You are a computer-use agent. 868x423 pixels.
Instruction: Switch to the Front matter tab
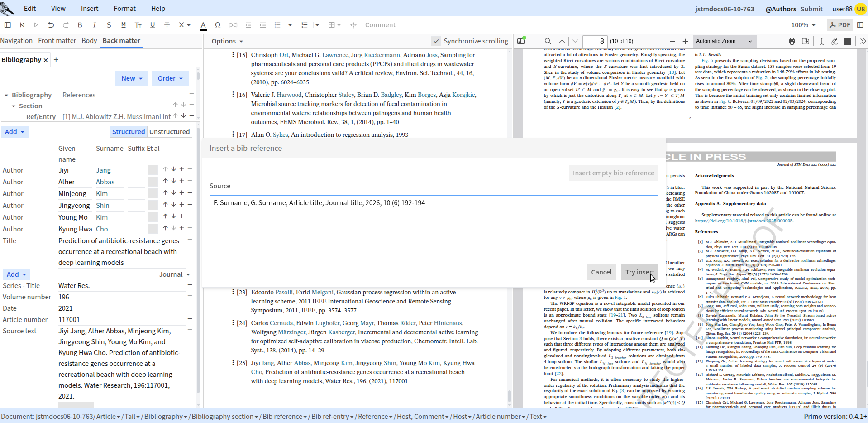(57, 41)
